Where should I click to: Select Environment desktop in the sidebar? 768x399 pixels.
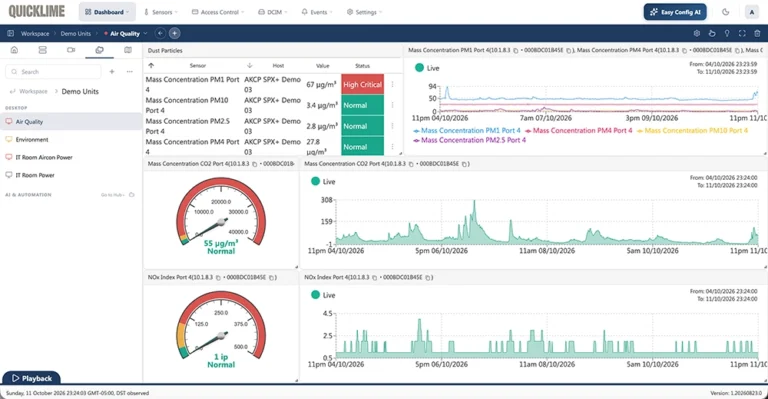pos(71,140)
